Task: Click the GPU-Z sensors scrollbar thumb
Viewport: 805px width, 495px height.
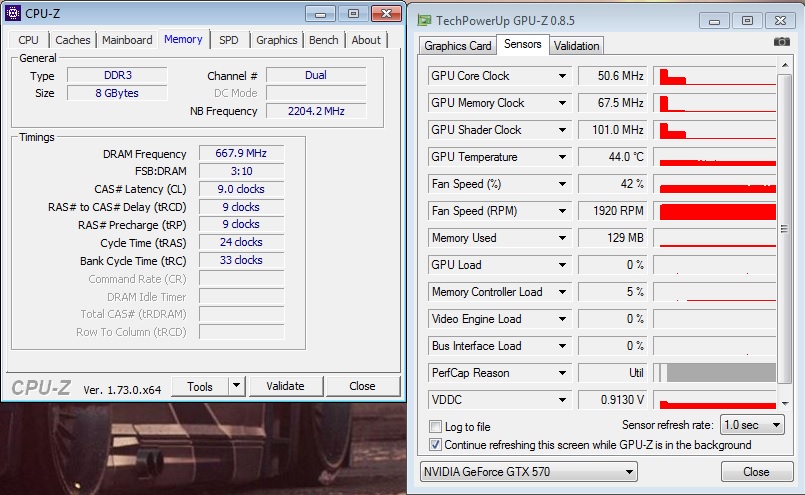Action: pyautogui.click(x=784, y=229)
